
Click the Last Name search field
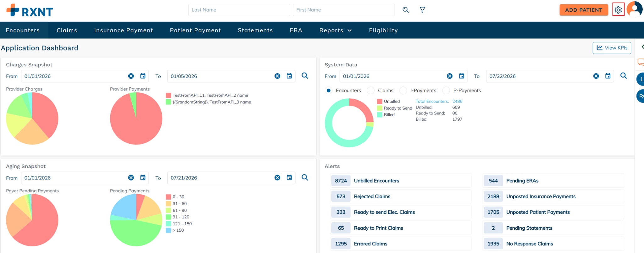(239, 10)
